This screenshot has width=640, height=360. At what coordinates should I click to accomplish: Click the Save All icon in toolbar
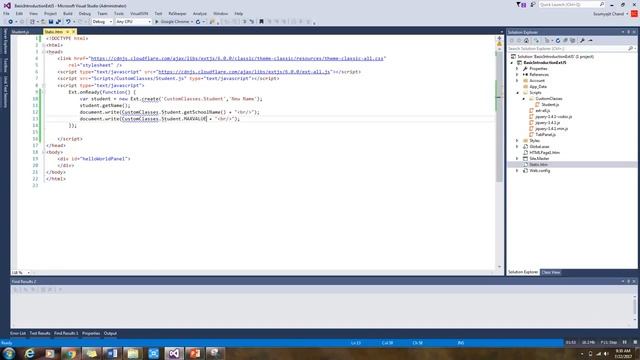(x=58, y=22)
